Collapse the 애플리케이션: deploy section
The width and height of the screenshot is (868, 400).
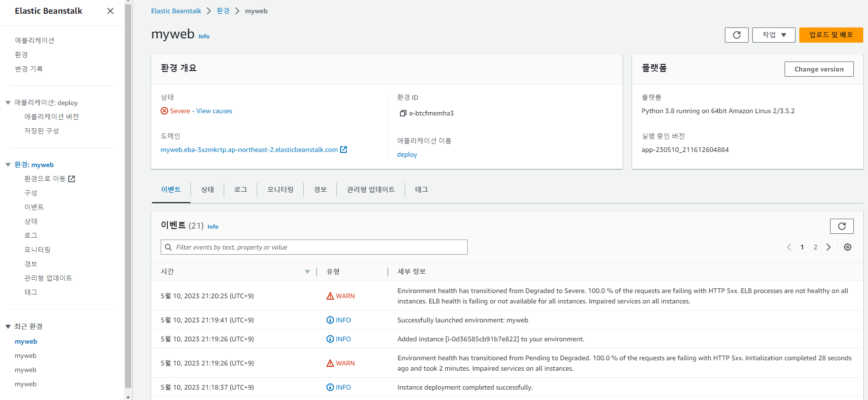click(x=8, y=103)
